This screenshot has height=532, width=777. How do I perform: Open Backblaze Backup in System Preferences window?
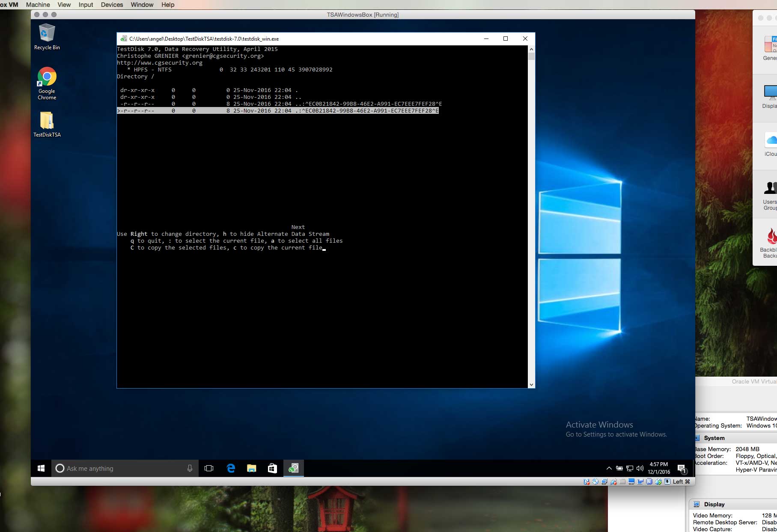point(769,243)
